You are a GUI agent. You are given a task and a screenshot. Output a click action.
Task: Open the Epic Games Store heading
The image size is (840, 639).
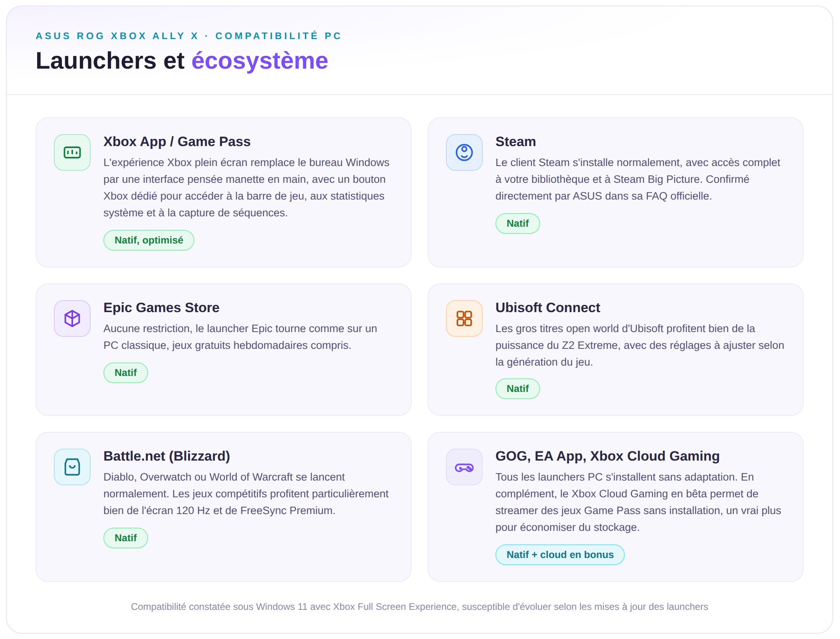click(x=161, y=308)
